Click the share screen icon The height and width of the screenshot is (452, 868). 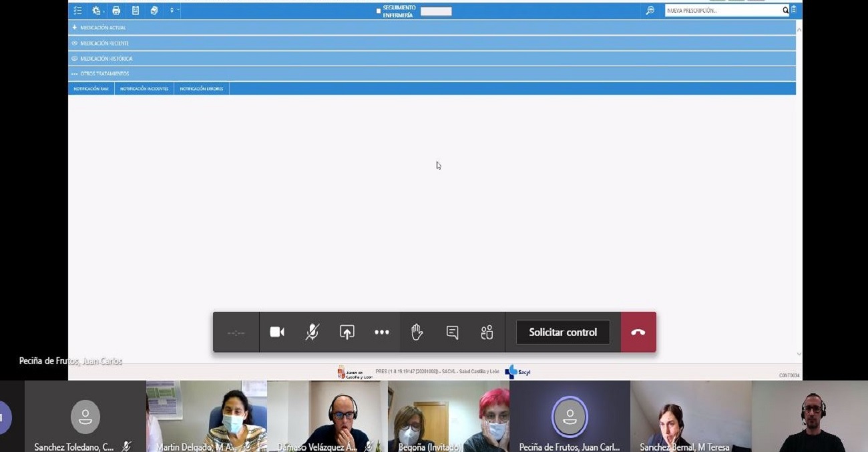point(347,332)
